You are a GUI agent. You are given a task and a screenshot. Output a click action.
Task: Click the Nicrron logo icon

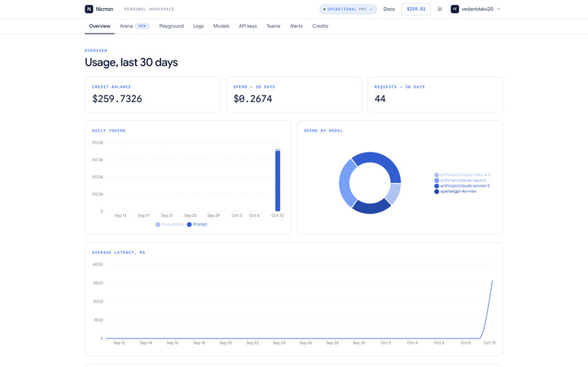click(x=89, y=9)
